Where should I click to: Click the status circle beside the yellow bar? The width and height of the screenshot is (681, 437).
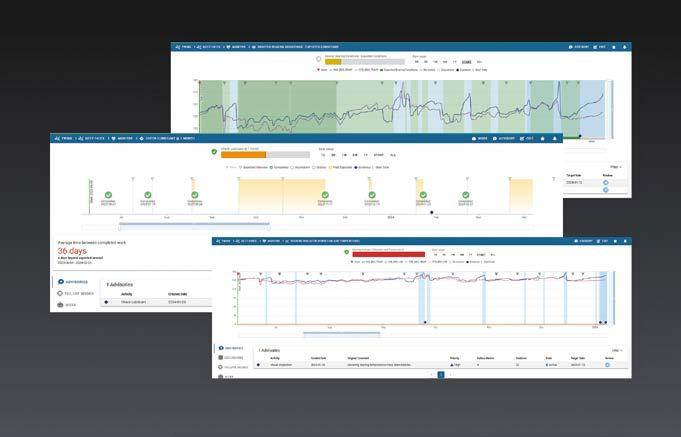click(318, 59)
